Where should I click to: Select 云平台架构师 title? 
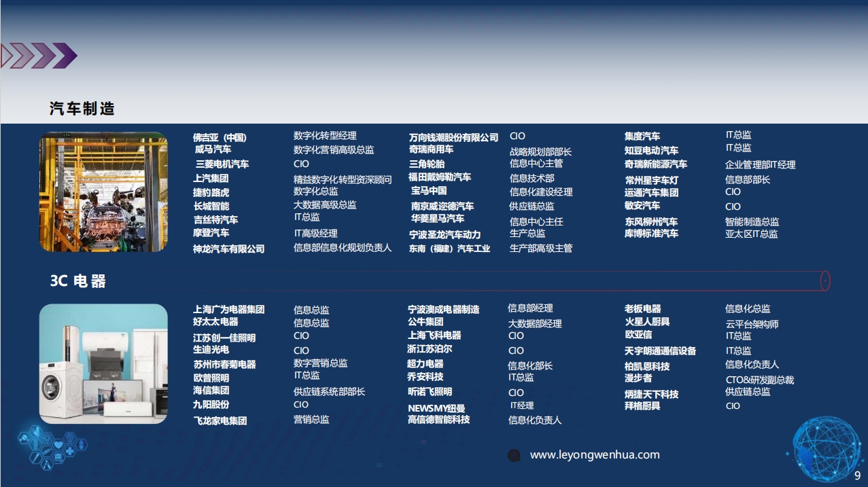click(752, 325)
